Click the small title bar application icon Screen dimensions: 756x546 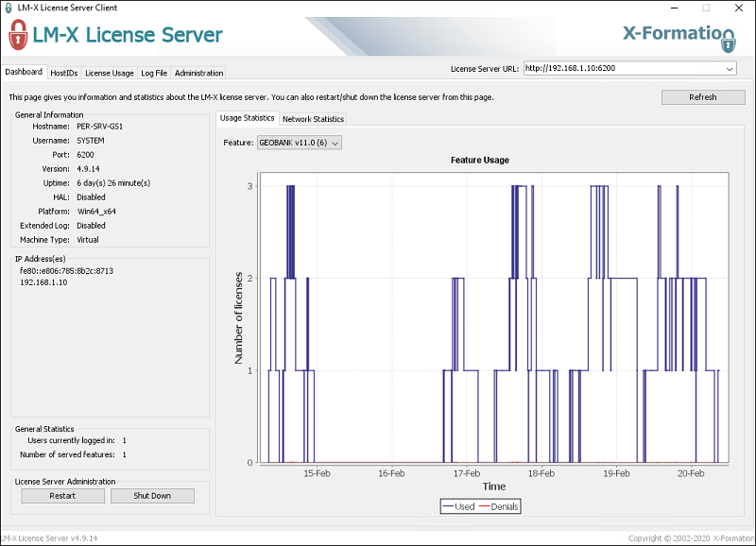pos(9,7)
